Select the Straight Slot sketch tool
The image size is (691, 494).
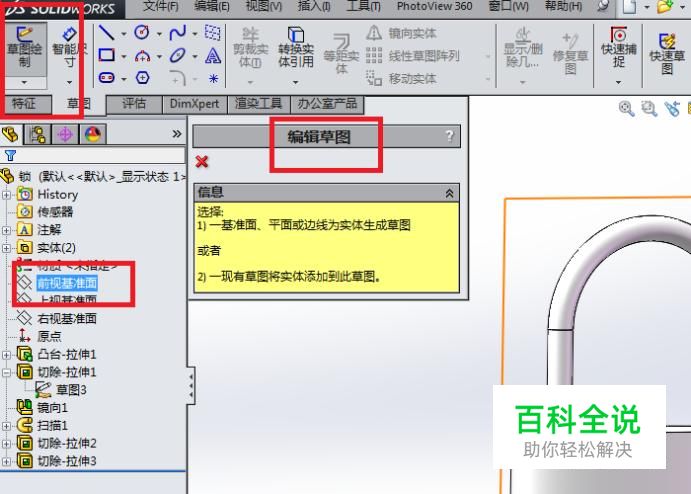106,78
